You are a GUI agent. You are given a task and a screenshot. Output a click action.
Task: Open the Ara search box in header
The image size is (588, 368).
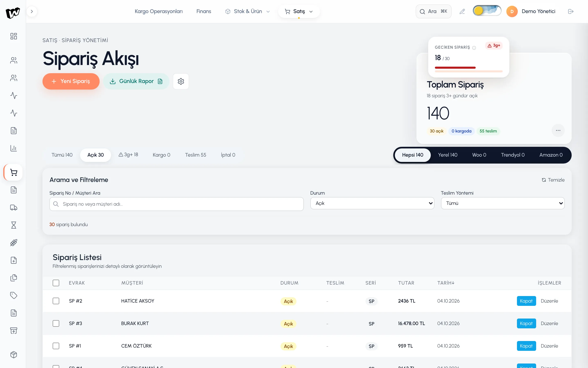(x=433, y=11)
